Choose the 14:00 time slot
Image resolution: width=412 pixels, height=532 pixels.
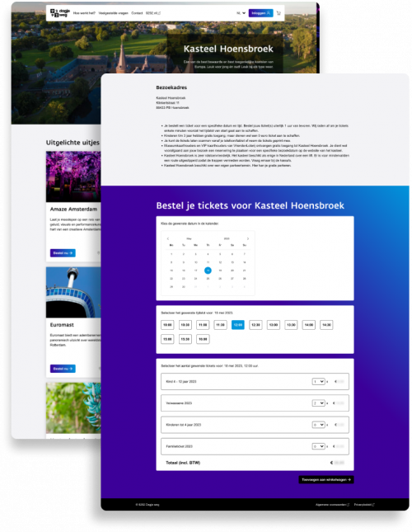click(309, 325)
